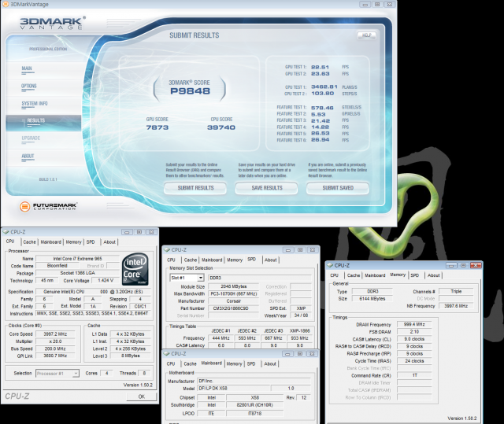
Task: Switch to SPD tab in CPU-Z CPU window
Action: 91,242
